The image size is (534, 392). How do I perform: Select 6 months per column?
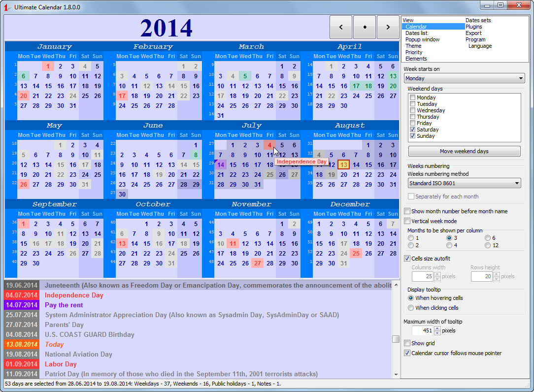488,238
